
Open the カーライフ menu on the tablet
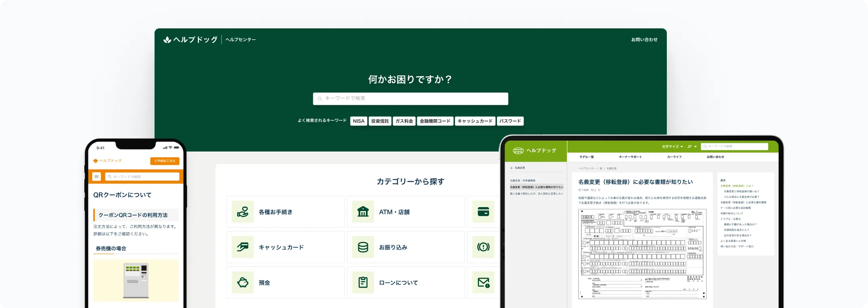point(674,157)
